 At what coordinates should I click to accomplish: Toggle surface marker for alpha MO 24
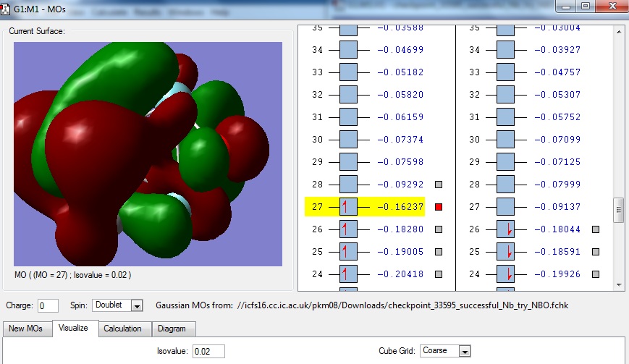[x=439, y=274]
